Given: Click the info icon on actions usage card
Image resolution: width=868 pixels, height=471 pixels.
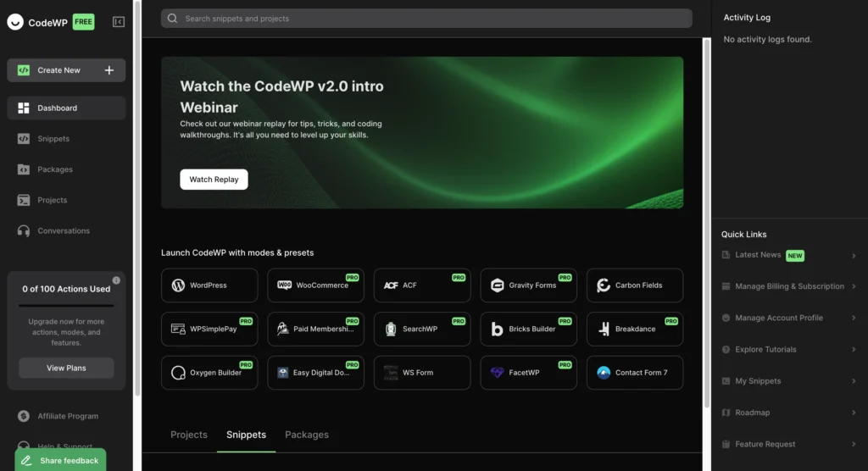Looking at the screenshot, I should click(116, 280).
